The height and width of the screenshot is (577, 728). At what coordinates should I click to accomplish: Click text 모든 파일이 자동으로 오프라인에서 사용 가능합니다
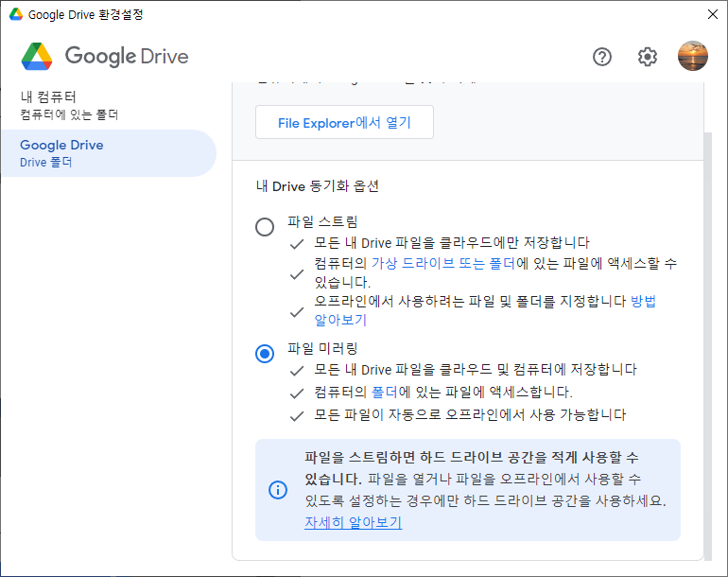pyautogui.click(x=470, y=414)
